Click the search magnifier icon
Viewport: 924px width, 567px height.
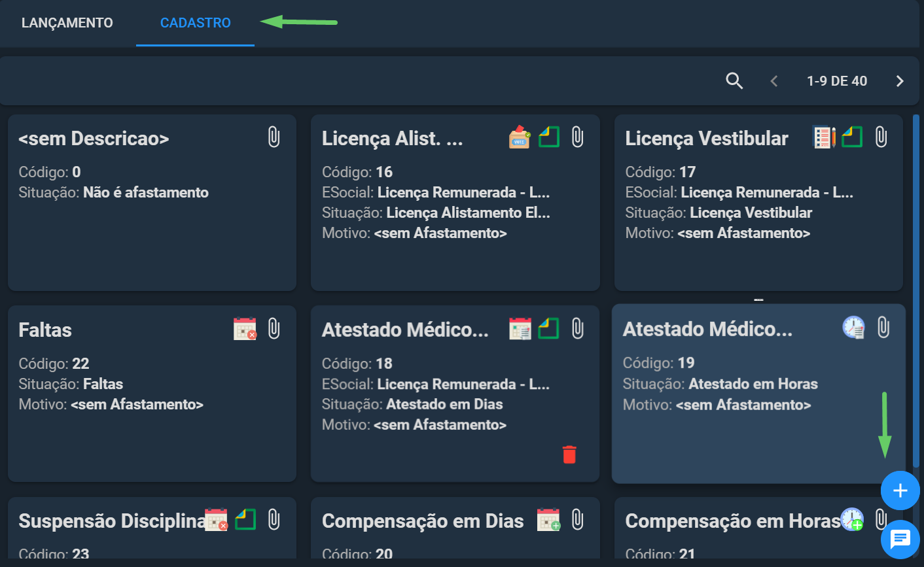[734, 81]
